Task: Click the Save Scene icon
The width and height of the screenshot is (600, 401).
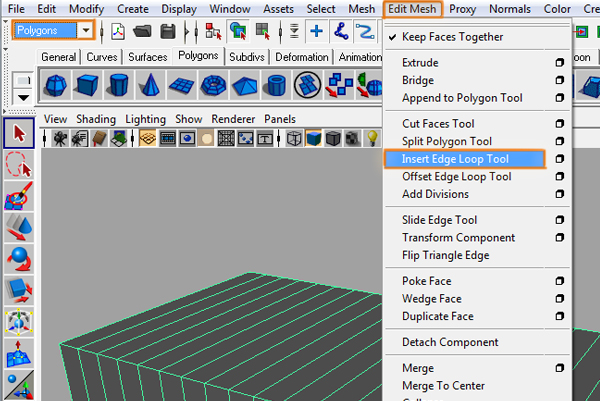Action: click(x=166, y=30)
